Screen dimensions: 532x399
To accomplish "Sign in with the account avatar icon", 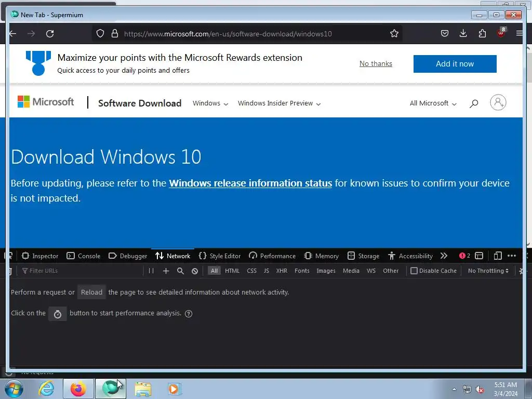I will (498, 102).
